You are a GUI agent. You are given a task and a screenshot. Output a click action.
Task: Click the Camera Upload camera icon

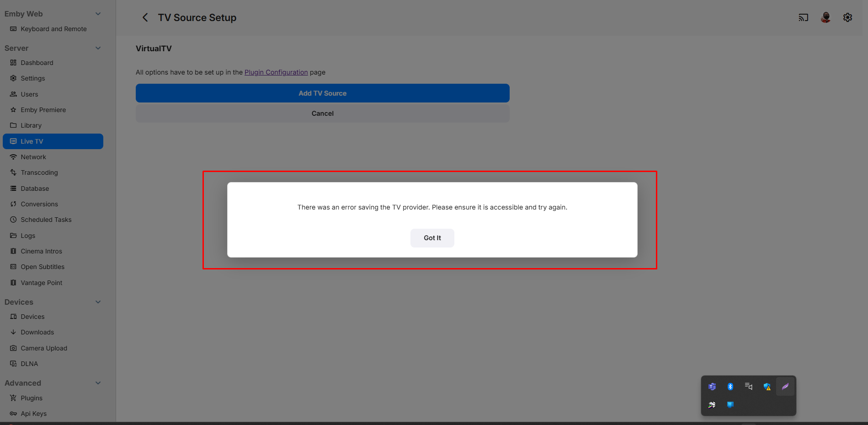pyautogui.click(x=13, y=348)
